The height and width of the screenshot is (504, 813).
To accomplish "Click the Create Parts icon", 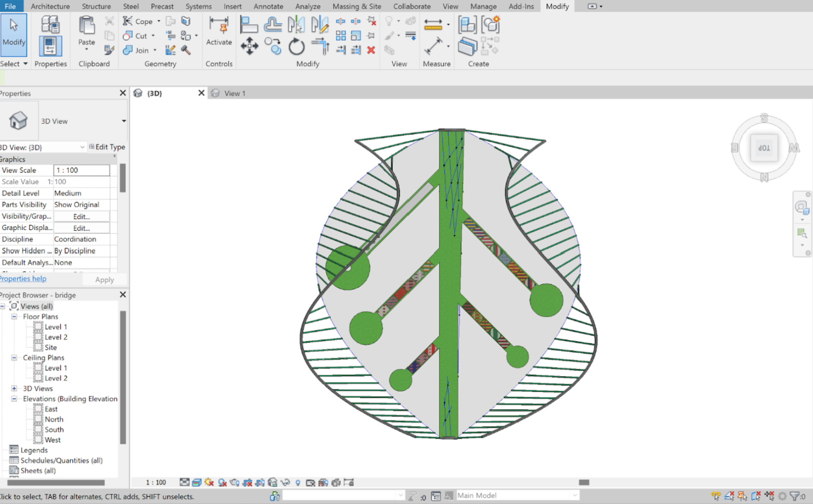I will [467, 46].
